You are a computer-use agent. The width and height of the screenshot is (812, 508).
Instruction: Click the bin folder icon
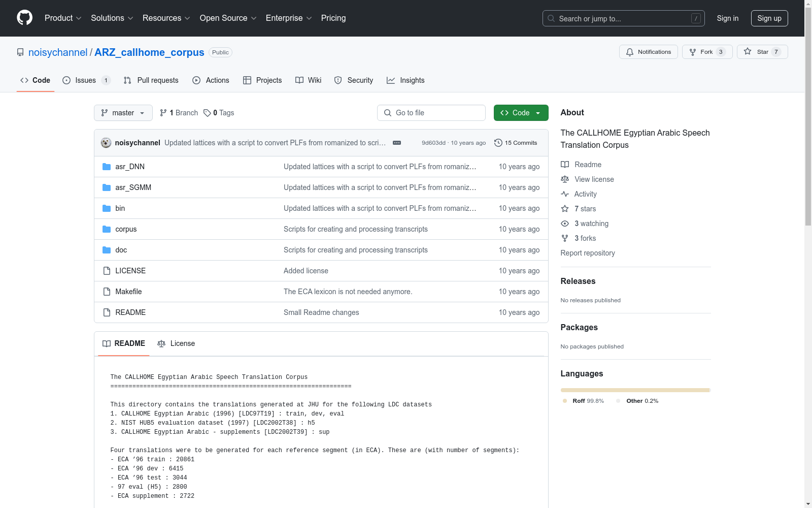tap(107, 208)
